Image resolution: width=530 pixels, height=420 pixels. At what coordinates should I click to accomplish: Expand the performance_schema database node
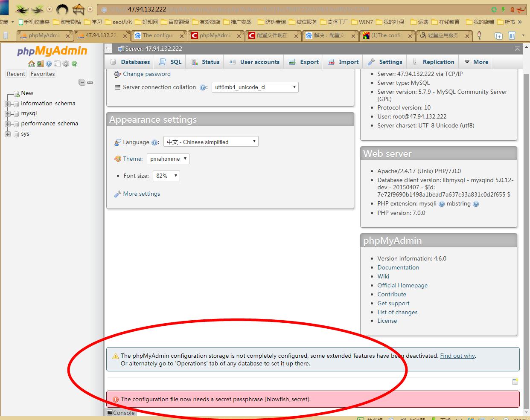tap(8, 124)
